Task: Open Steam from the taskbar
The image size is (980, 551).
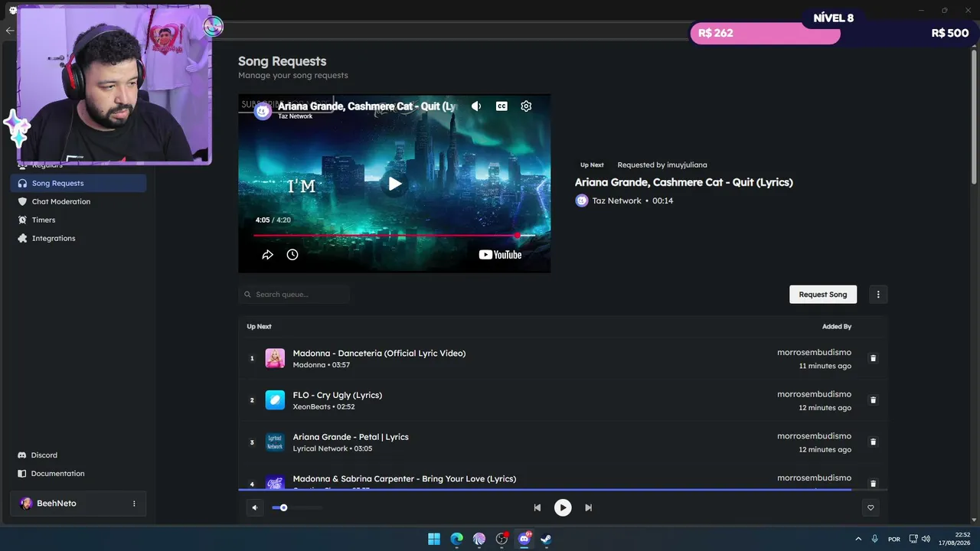Action: (546, 539)
